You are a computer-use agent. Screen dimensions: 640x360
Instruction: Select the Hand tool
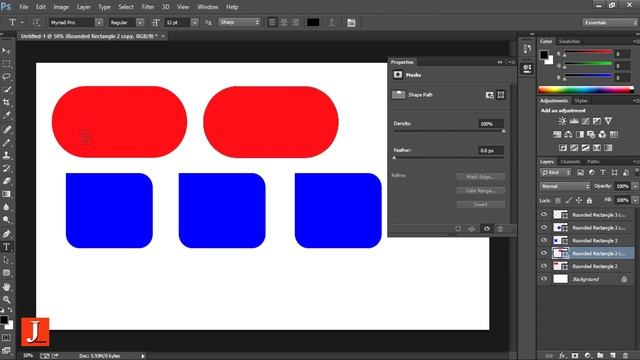(x=6, y=287)
